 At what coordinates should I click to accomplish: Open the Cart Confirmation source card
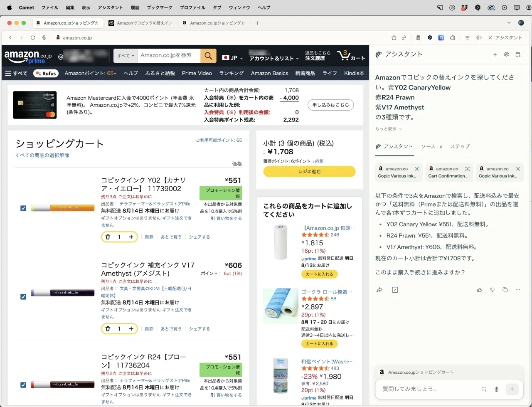[x=449, y=172]
